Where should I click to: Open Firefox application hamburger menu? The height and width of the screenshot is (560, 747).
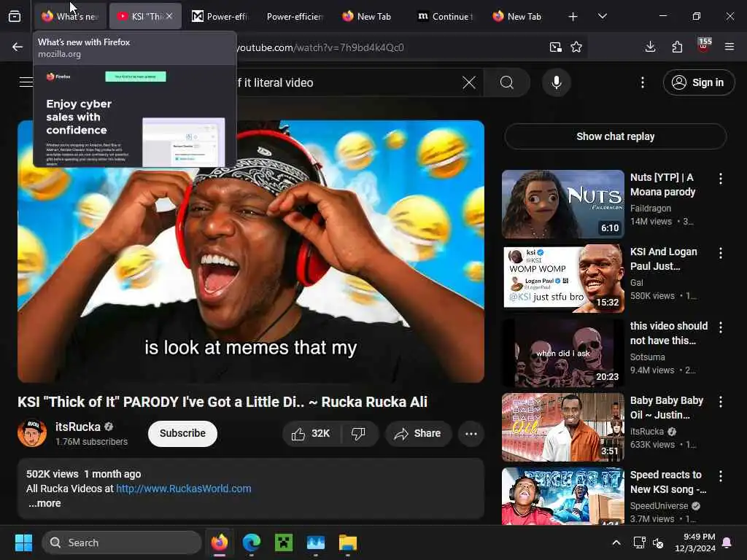729,47
